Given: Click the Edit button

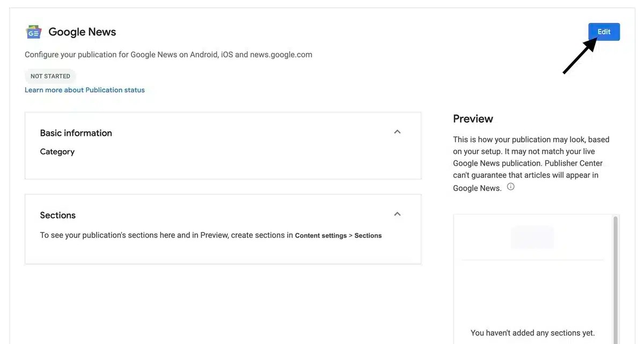Looking at the screenshot, I should pos(604,32).
